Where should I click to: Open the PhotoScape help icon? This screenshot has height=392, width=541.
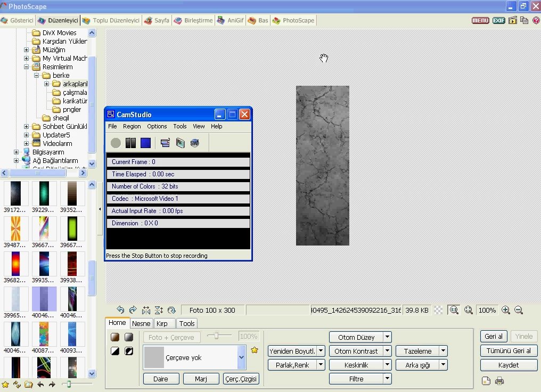(536, 20)
